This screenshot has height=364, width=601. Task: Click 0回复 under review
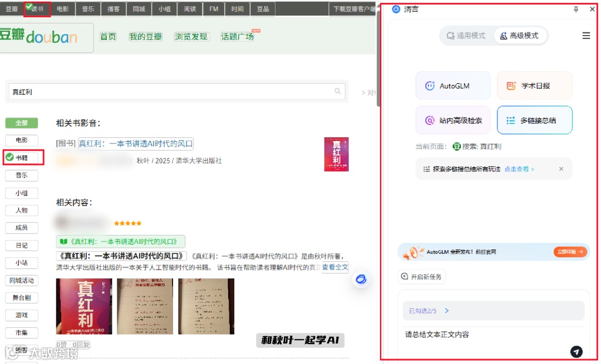pyautogui.click(x=81, y=345)
